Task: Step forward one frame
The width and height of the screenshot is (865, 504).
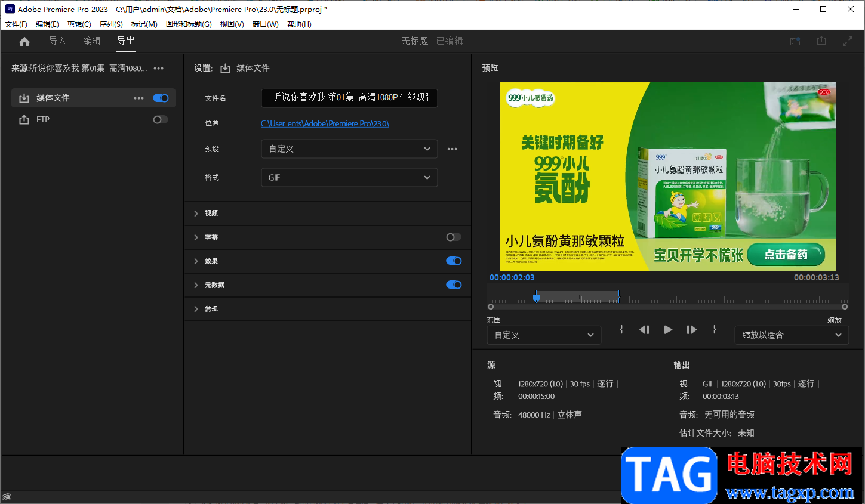Action: (691, 329)
